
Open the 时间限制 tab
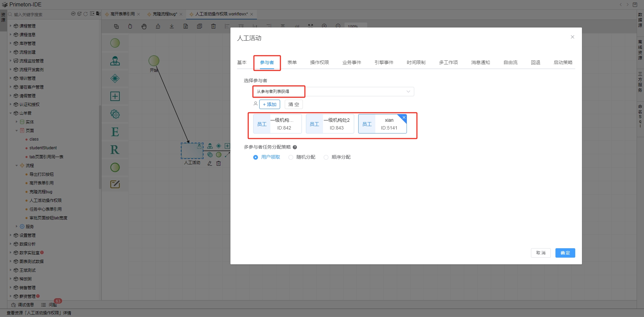[x=416, y=62]
